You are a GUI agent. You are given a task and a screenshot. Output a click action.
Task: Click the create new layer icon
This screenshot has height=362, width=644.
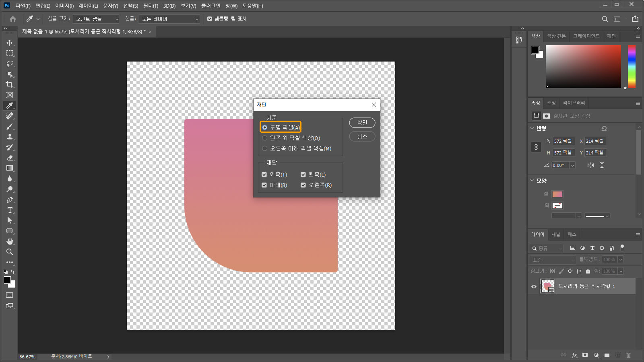coord(618,355)
